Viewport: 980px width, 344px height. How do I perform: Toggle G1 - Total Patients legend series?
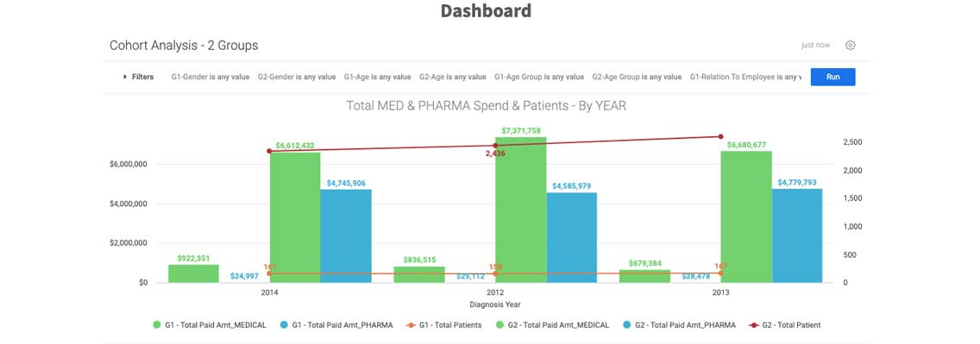(x=443, y=325)
